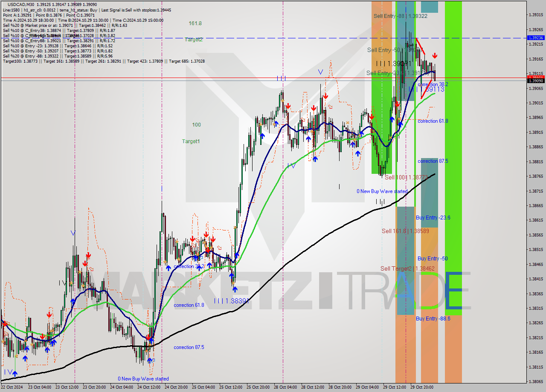
Task: Select the 1.38065 price axis label
Action: pos(536,381)
